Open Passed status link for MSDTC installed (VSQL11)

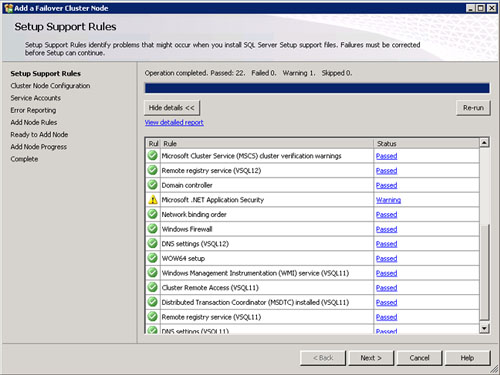tap(386, 303)
